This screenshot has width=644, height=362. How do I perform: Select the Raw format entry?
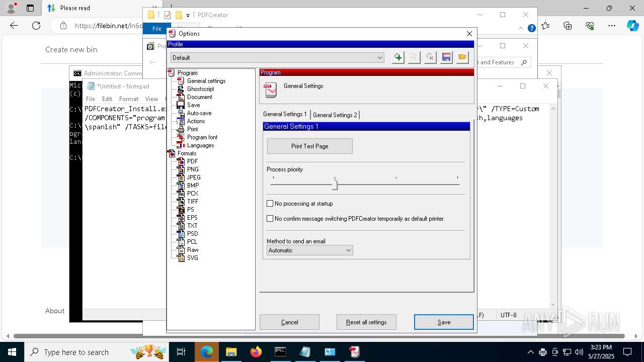click(x=193, y=250)
